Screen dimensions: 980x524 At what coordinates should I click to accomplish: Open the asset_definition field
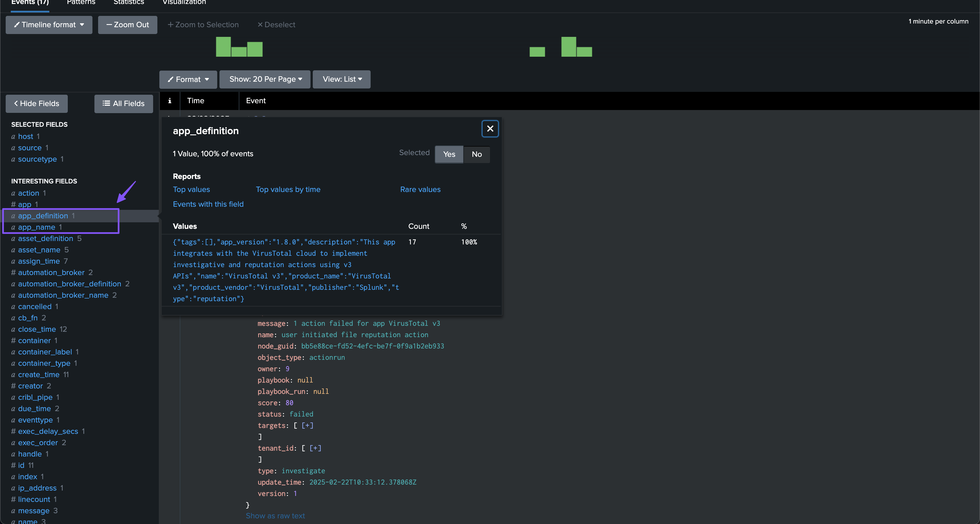point(46,238)
